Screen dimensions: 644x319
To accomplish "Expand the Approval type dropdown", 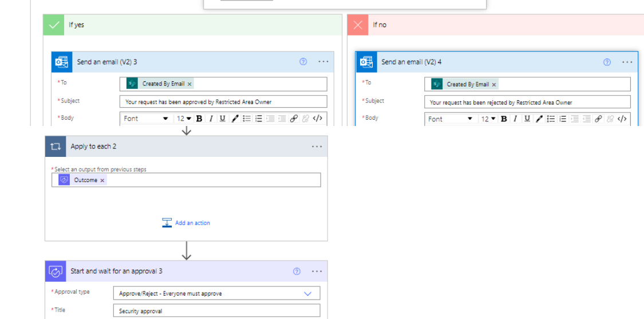I will coord(307,293).
